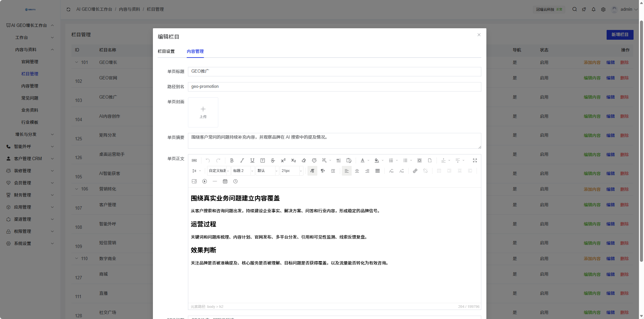Open the 标题 2 paragraph format dropdown
Viewport: 644px width, 319px height.
coord(243,171)
